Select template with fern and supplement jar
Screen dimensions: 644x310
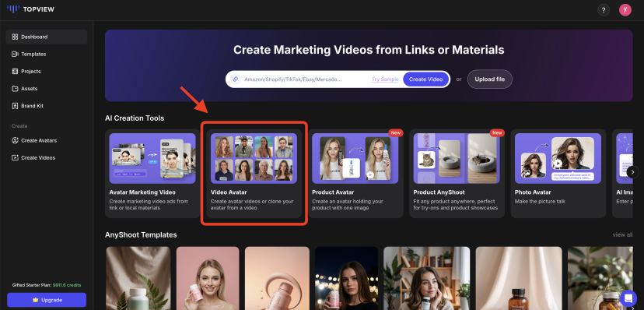point(138,278)
